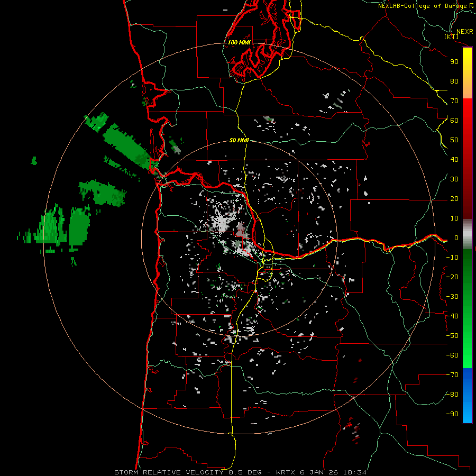Select the -10 value on velocity scale

point(452,258)
